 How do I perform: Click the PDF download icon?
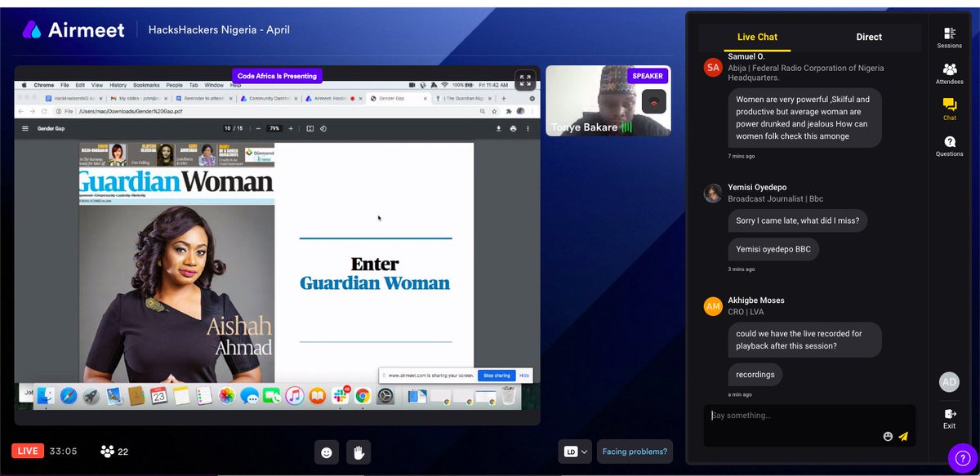click(498, 128)
